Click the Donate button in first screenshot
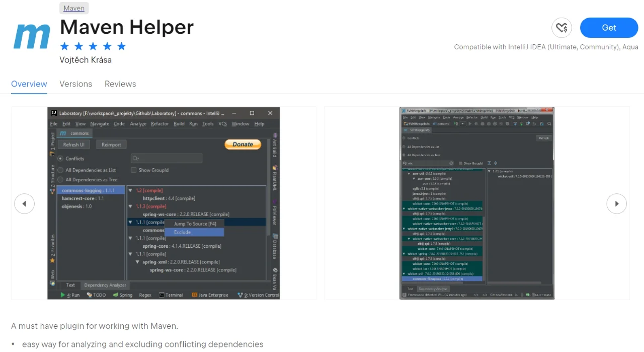The height and width of the screenshot is (352, 644). tap(243, 145)
